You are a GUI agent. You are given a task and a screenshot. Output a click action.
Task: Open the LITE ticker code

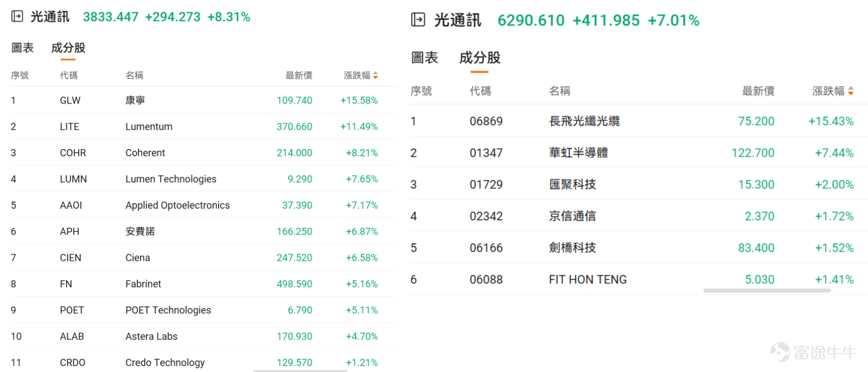69,126
